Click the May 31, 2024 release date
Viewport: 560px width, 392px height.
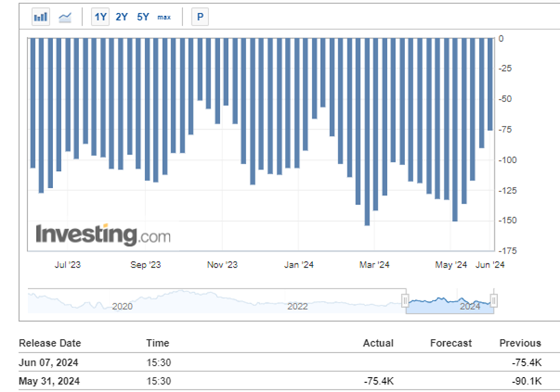pos(49,381)
